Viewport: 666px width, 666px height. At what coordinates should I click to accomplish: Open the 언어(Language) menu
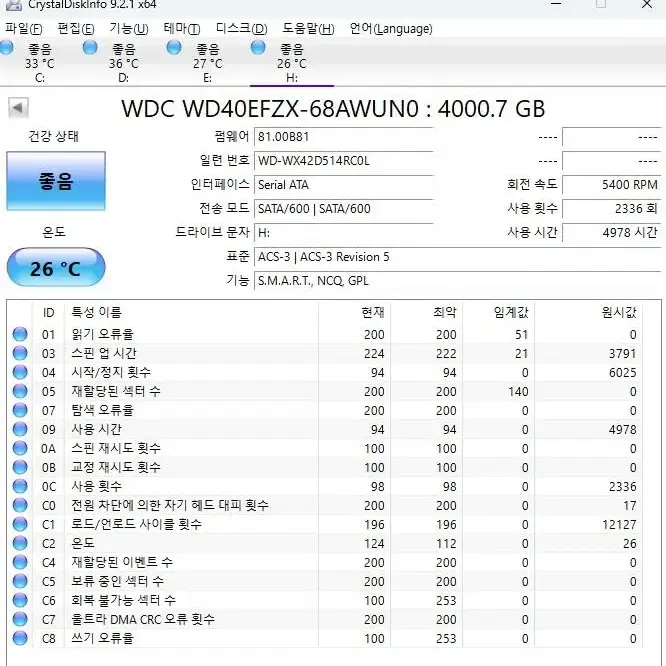(391, 28)
